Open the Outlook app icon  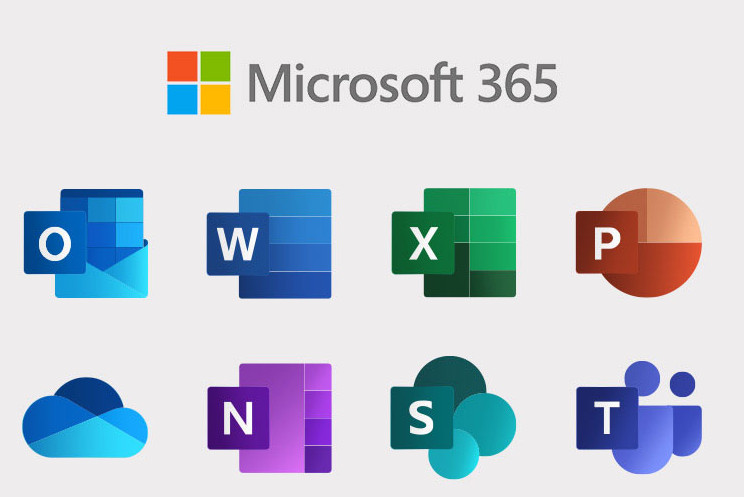pos(86,244)
